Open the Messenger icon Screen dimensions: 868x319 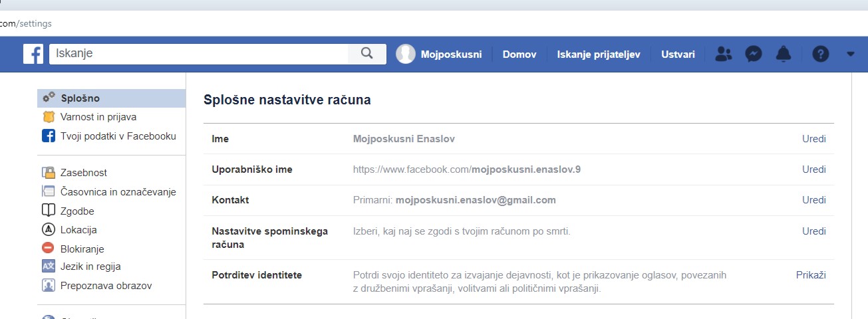tap(753, 54)
